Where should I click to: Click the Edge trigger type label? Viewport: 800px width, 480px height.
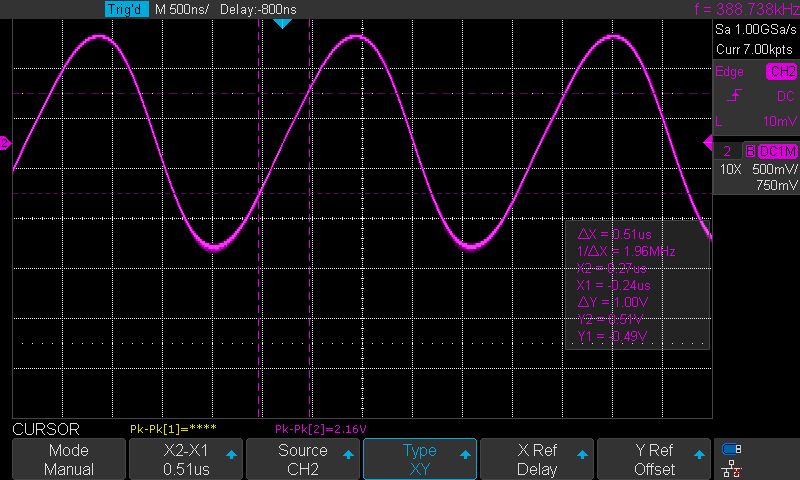coord(729,72)
